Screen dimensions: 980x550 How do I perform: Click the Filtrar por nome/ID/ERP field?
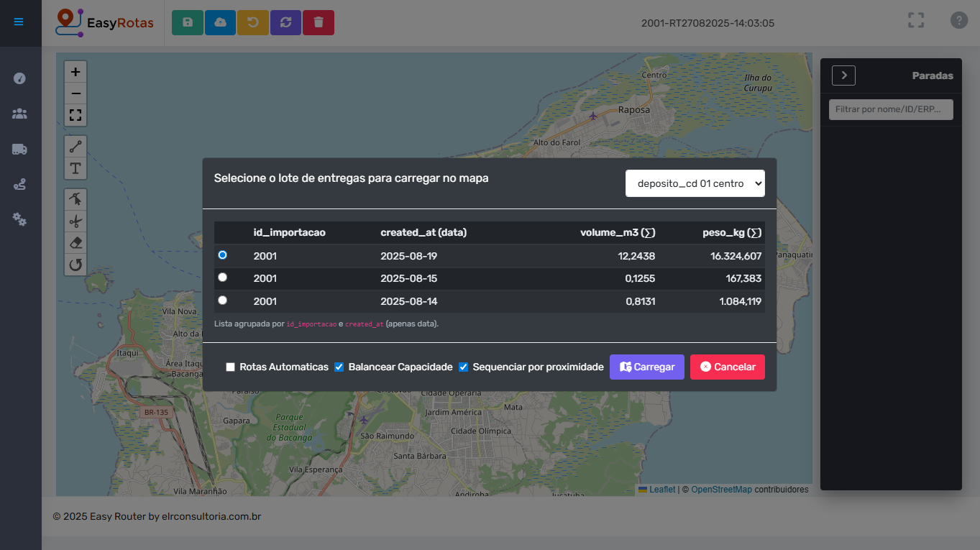891,109
